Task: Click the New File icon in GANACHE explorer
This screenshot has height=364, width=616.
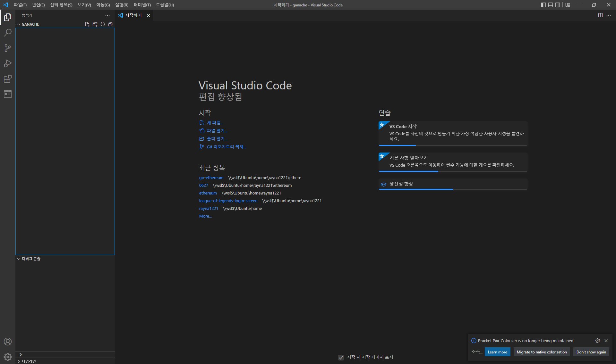Action: [87, 24]
